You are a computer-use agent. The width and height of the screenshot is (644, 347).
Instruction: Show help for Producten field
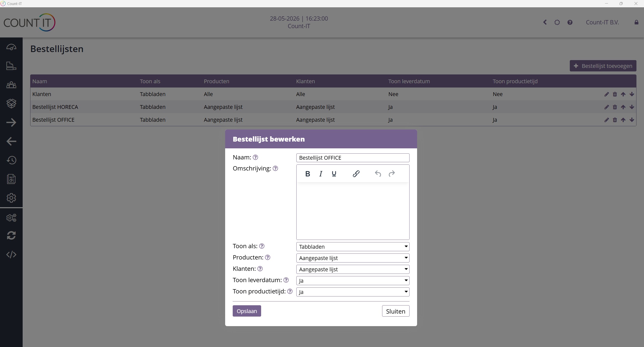click(268, 257)
